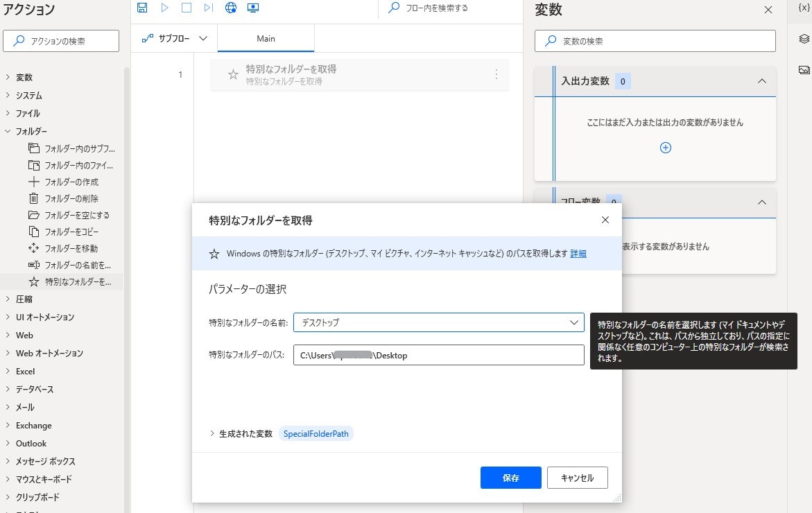Click the キャンセル button
Screen dimensions: 812x513
coord(578,478)
